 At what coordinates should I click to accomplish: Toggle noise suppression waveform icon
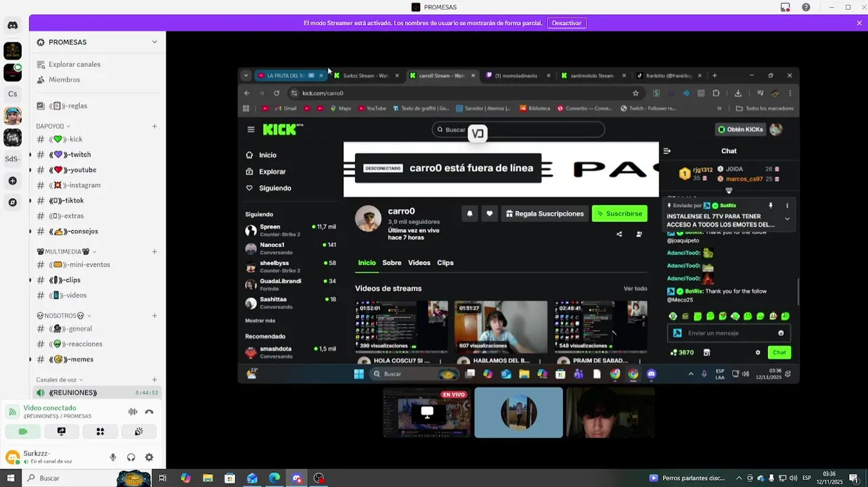[133, 411]
